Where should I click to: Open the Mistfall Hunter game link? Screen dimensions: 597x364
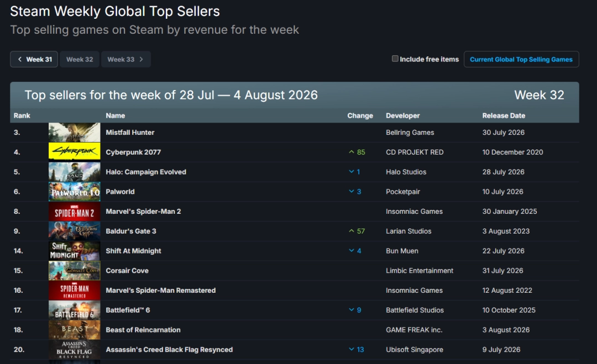coord(130,133)
